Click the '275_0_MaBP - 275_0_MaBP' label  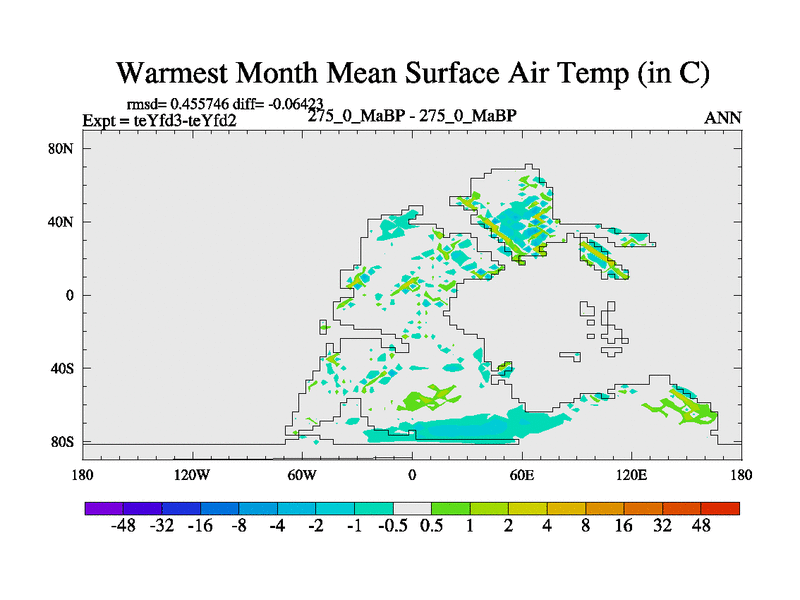(412, 116)
